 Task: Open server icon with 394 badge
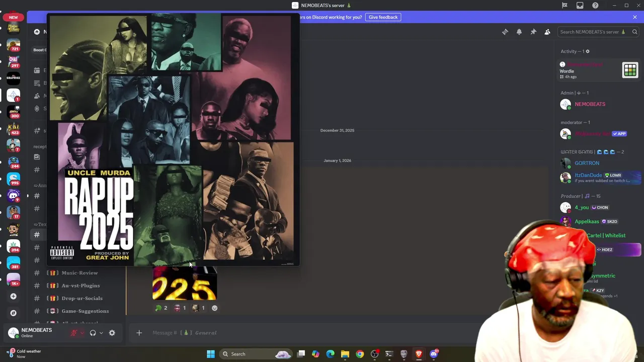(13, 246)
